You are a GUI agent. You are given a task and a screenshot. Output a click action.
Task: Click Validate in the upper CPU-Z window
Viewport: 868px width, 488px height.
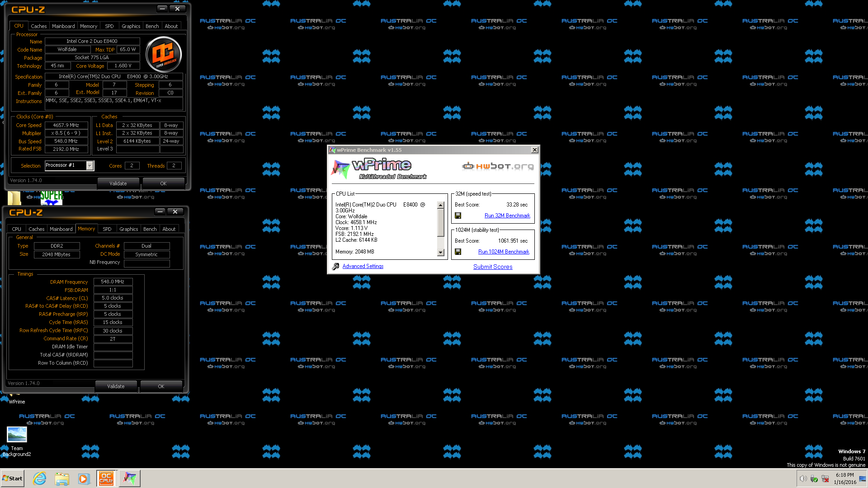coord(118,183)
